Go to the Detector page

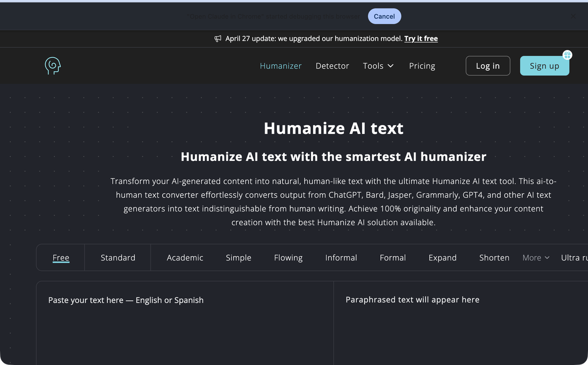332,66
